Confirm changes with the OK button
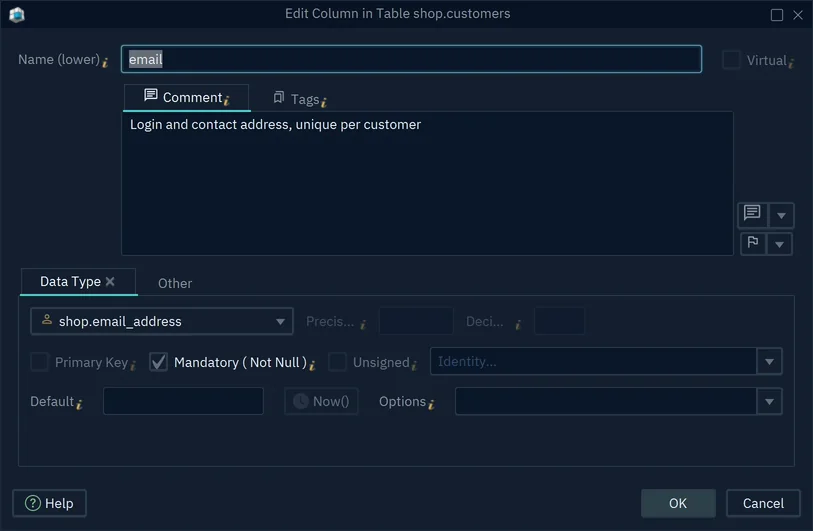 (x=678, y=503)
